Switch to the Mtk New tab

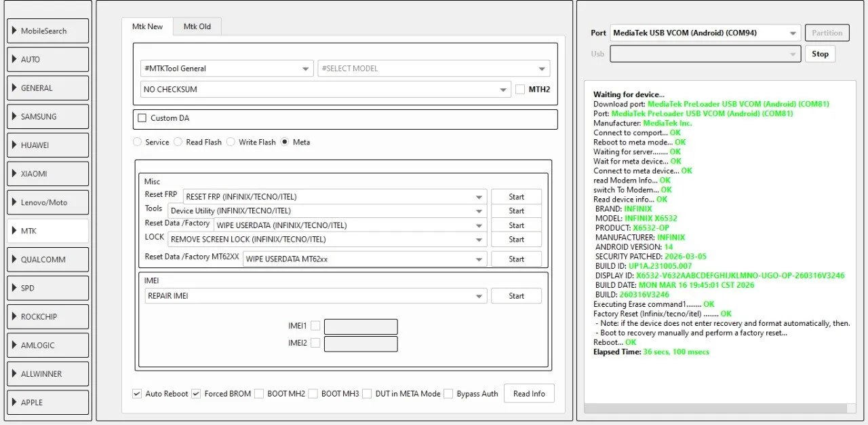tap(147, 26)
